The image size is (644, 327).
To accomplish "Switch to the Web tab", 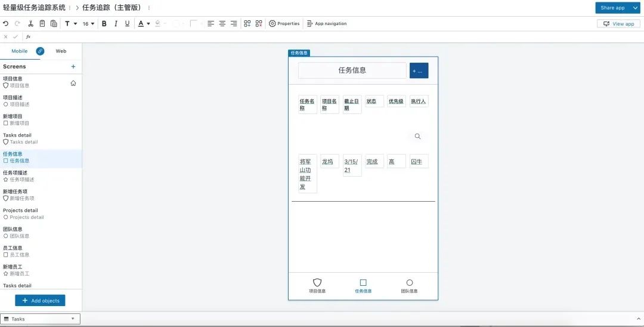I will click(61, 51).
